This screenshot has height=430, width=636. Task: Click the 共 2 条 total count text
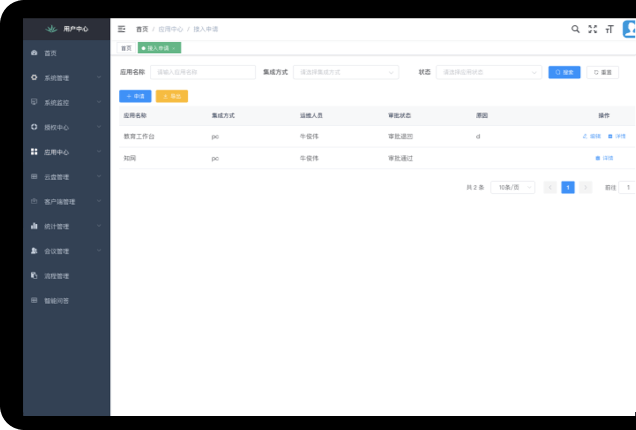pyautogui.click(x=475, y=187)
